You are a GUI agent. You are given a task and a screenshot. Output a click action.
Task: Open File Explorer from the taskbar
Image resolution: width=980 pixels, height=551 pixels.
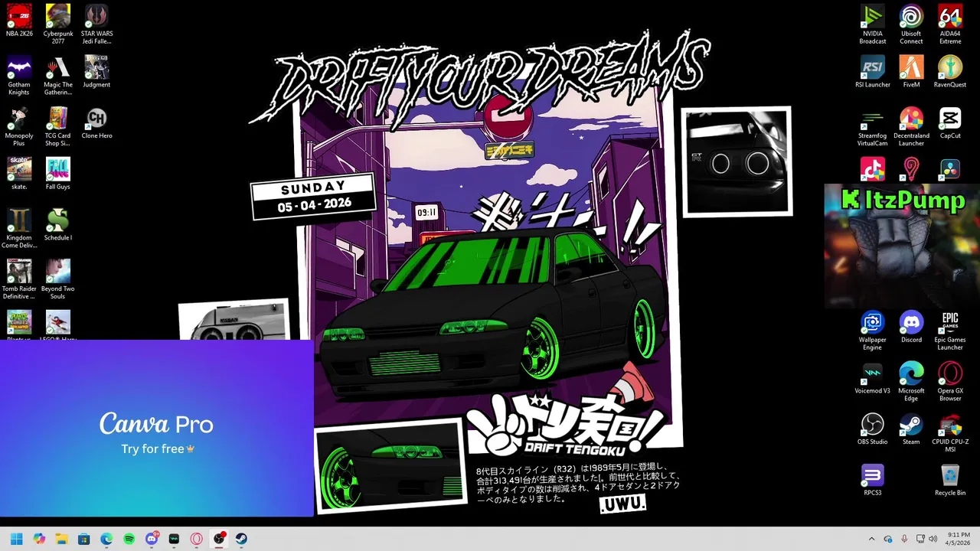(x=61, y=539)
